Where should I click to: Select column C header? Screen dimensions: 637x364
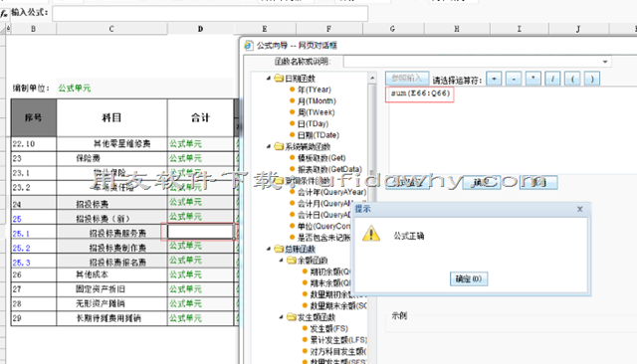pyautogui.click(x=111, y=29)
